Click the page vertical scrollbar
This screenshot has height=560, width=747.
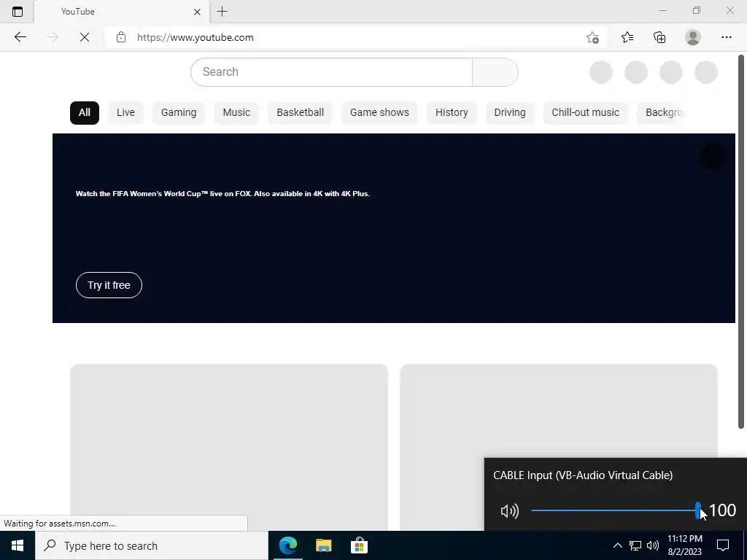click(x=741, y=242)
